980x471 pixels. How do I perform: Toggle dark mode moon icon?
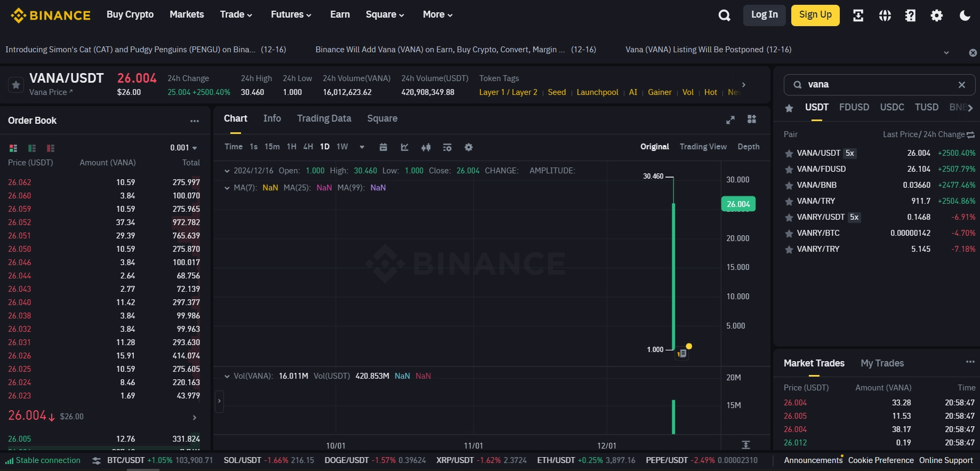[965, 15]
